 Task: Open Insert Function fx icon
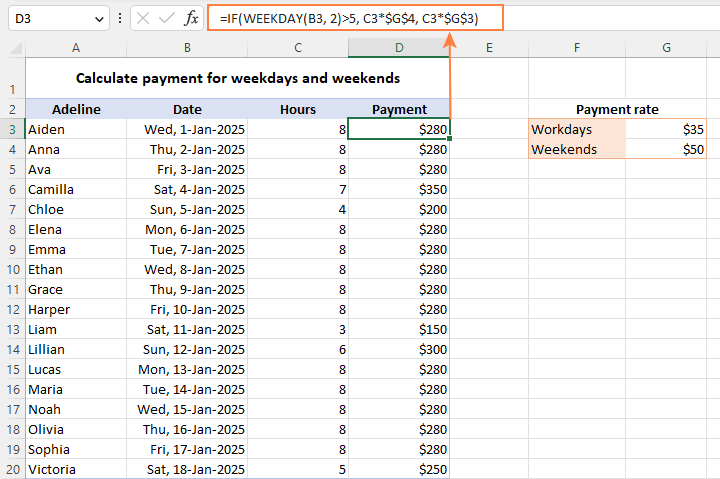pos(191,18)
